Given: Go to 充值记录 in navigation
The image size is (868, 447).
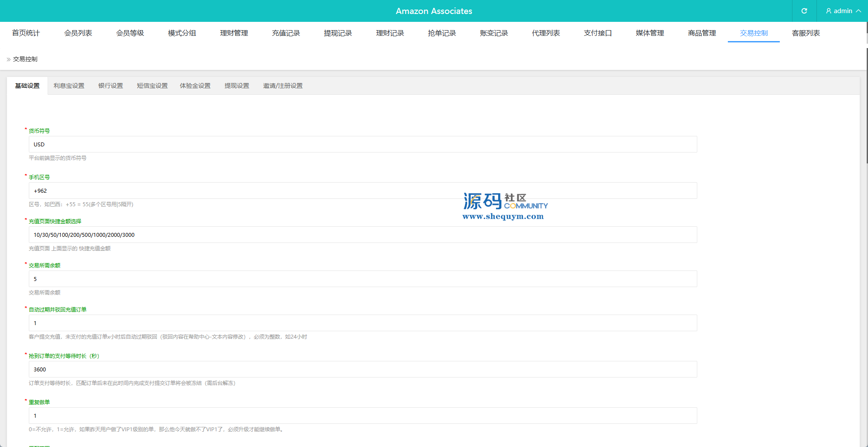Looking at the screenshot, I should [x=286, y=33].
